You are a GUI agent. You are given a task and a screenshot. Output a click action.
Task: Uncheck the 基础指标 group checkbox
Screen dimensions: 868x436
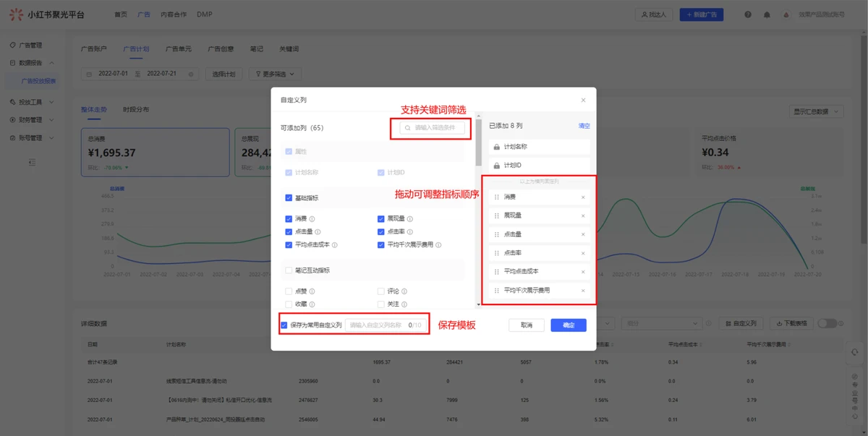point(289,198)
